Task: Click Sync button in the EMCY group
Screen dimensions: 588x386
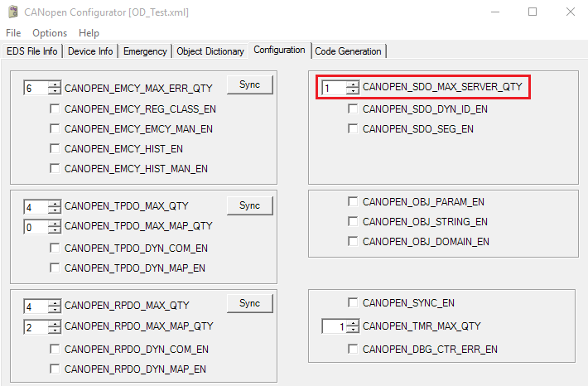Action: pos(250,84)
